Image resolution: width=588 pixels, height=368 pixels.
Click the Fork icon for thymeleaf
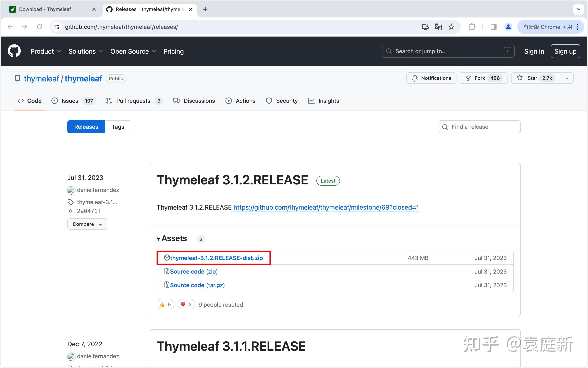click(468, 78)
